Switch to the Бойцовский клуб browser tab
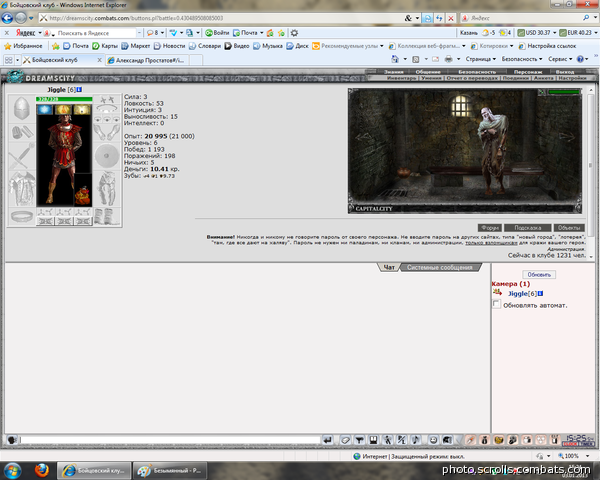The image size is (600, 480). 62,60
